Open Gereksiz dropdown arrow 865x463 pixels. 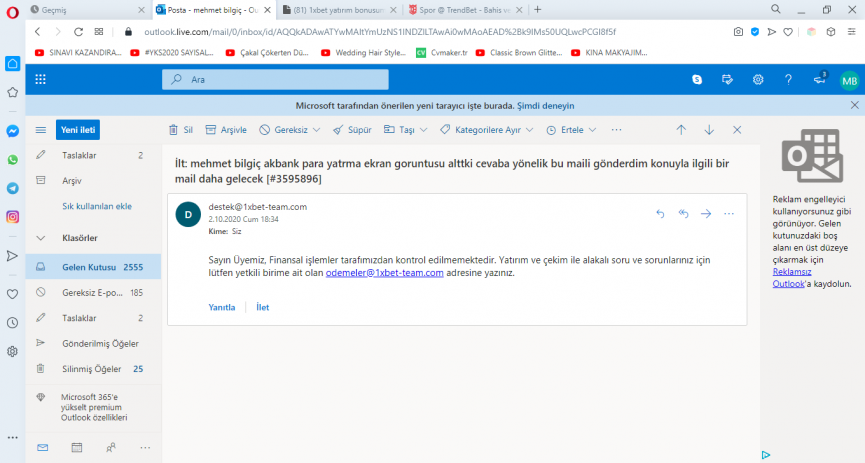[x=317, y=130]
